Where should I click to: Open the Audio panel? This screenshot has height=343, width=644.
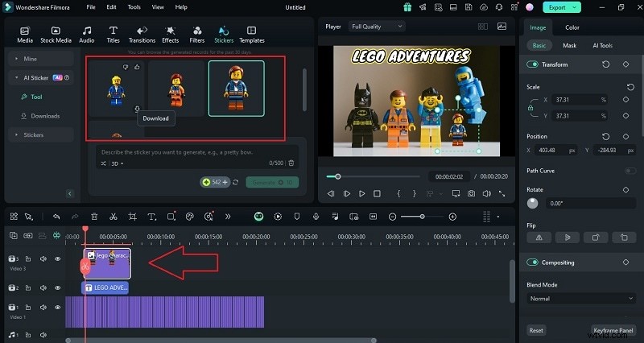[87, 35]
